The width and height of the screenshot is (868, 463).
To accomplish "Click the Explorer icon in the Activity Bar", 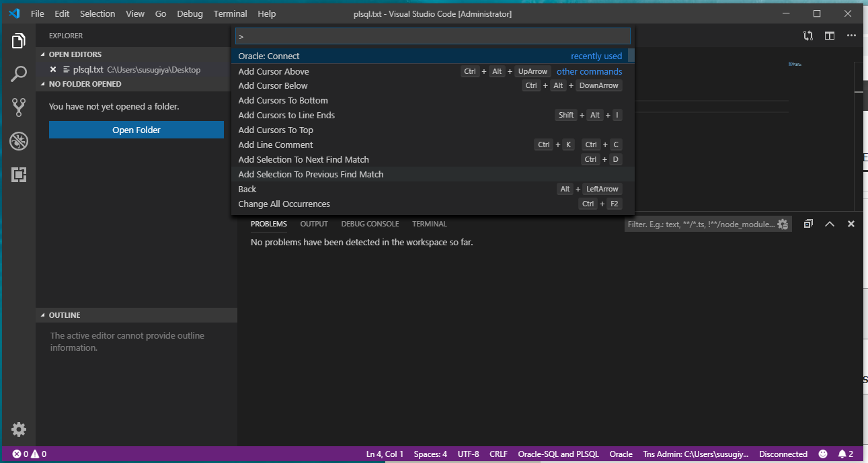I will [18, 40].
